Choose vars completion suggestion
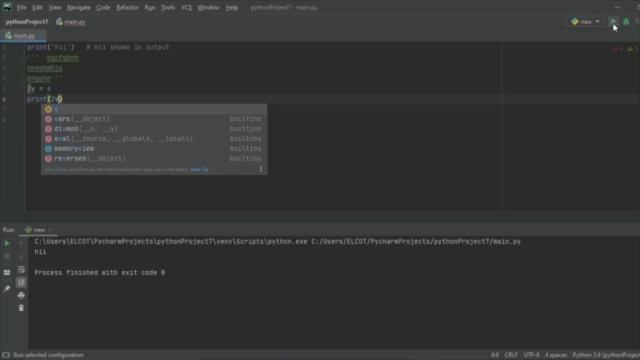Image resolution: width=640 pixels, height=360 pixels. tap(154, 119)
